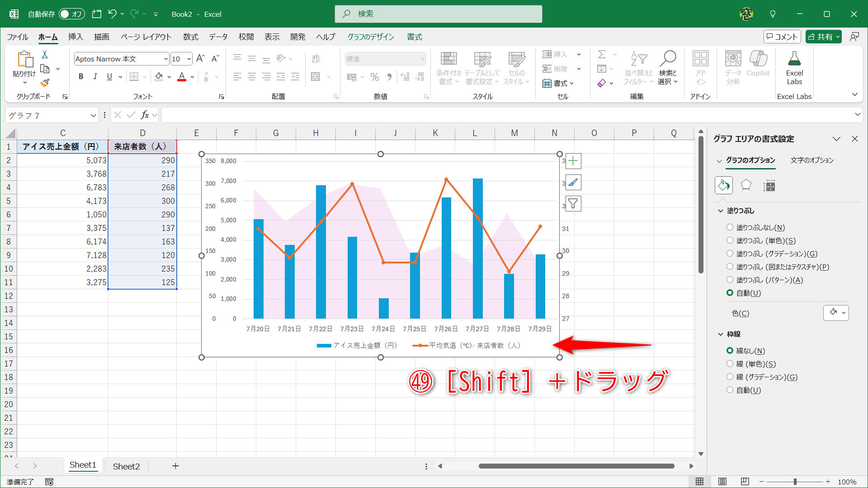Open the chart styles brush button
868x488 pixels.
(x=573, y=183)
